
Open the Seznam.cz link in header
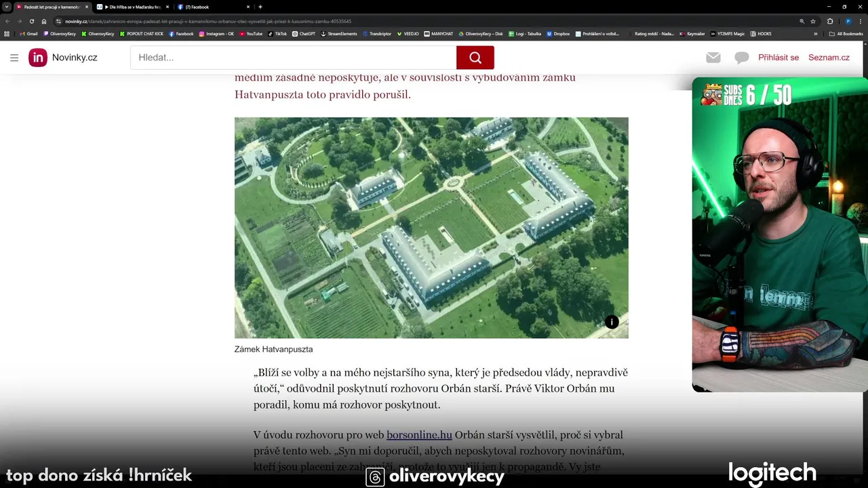point(829,58)
